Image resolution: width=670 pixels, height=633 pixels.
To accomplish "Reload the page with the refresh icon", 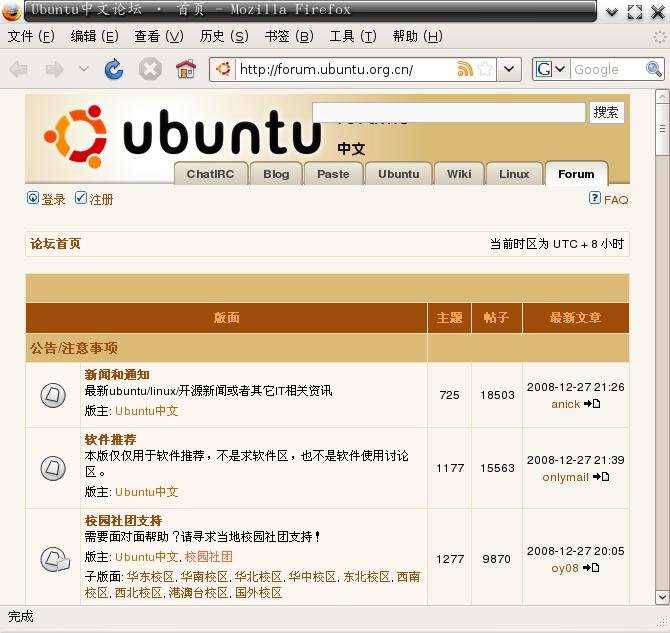I will click(x=114, y=69).
